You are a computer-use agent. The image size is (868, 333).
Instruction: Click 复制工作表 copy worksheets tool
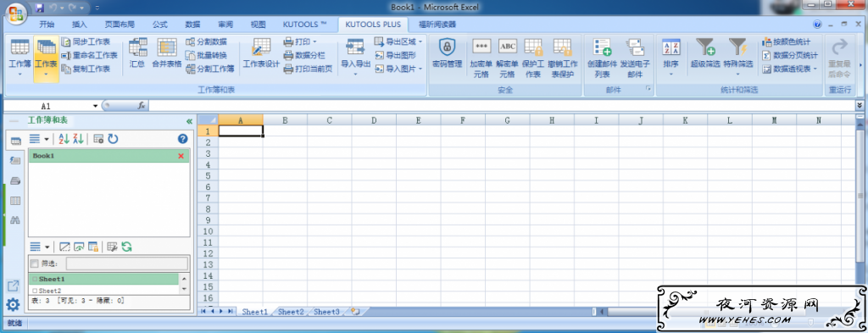(86, 69)
